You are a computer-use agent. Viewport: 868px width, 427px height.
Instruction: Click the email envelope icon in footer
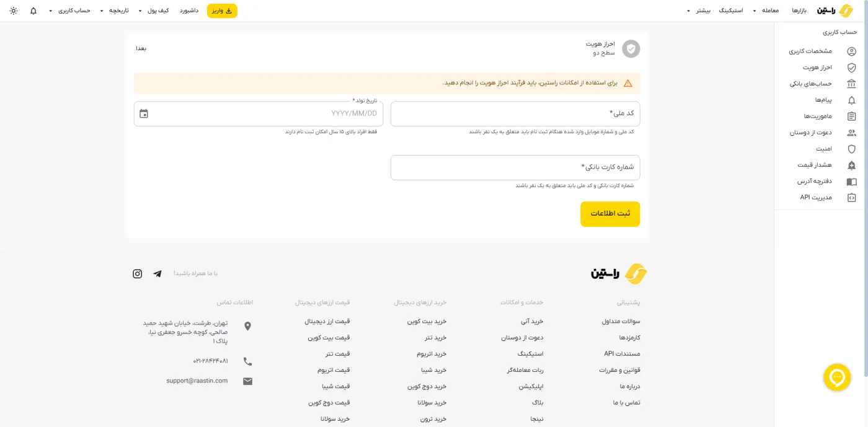[x=247, y=381]
